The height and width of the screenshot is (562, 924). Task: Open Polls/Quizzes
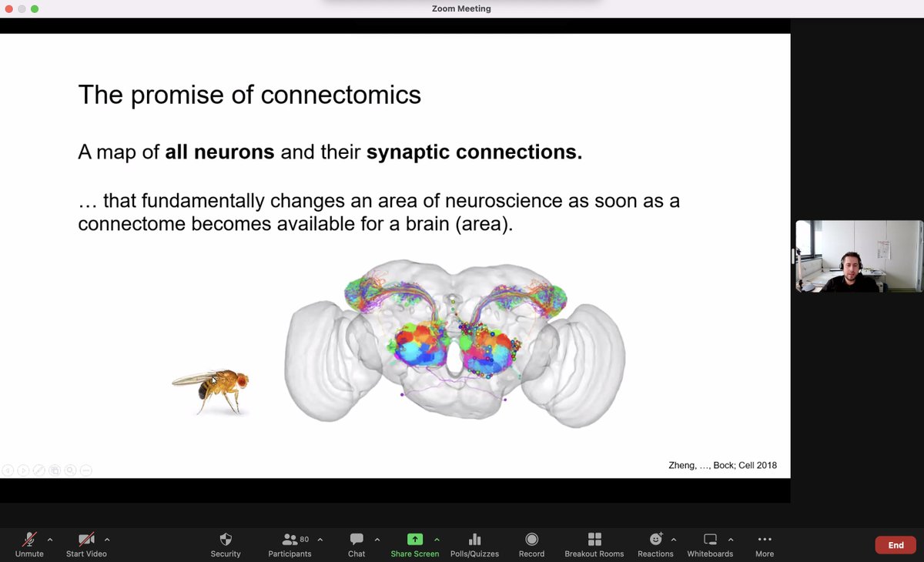[474, 544]
